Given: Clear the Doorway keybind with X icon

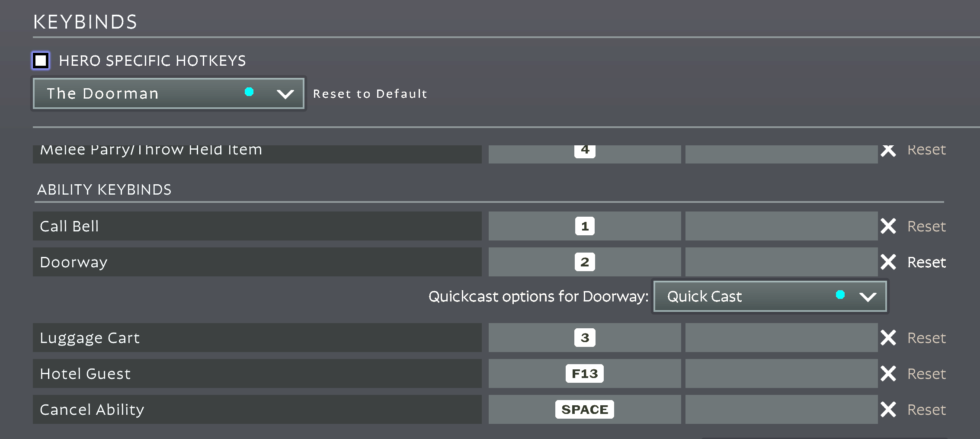Looking at the screenshot, I should coord(888,262).
